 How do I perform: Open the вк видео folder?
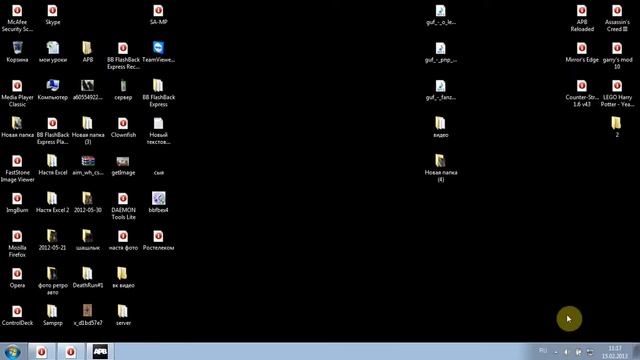123,278
